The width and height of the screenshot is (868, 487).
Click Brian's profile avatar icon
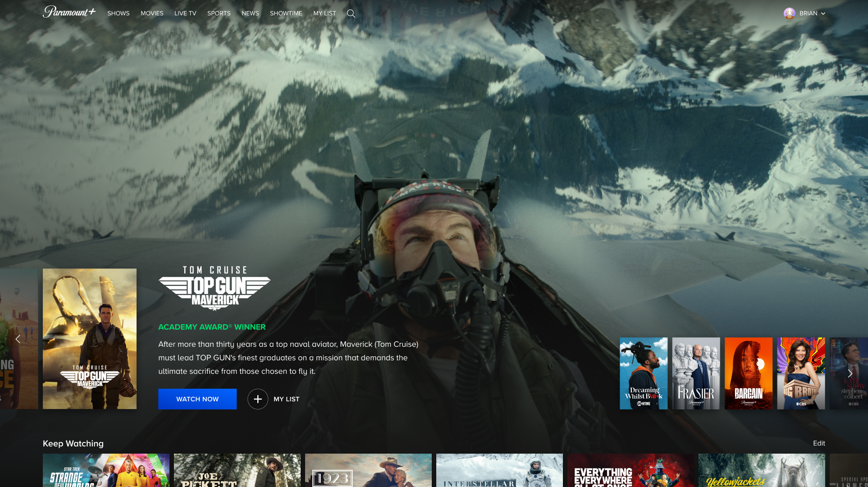click(x=789, y=14)
